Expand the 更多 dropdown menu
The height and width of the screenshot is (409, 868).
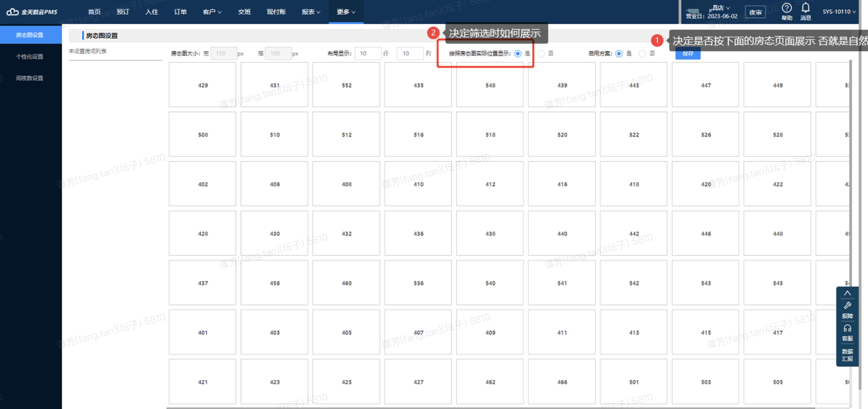click(x=346, y=12)
